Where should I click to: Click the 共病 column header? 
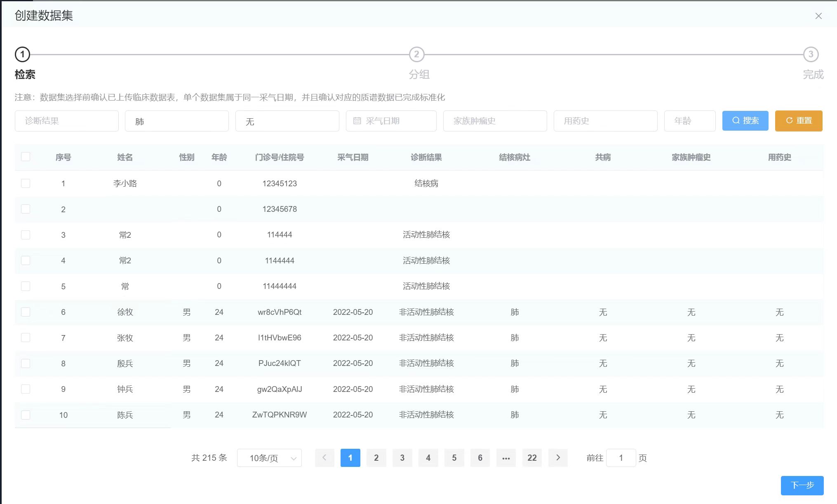(x=603, y=157)
